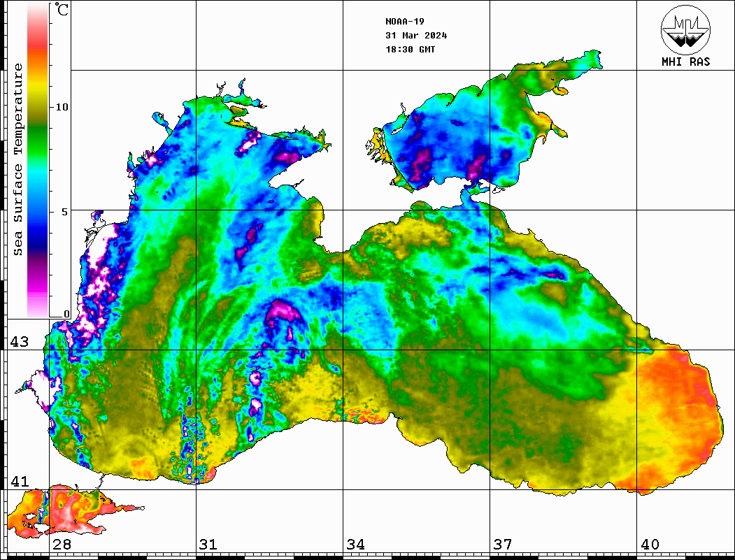This screenshot has width=735, height=560.
Task: Click the 0 mark on the temperature scale
Action: pyautogui.click(x=66, y=314)
